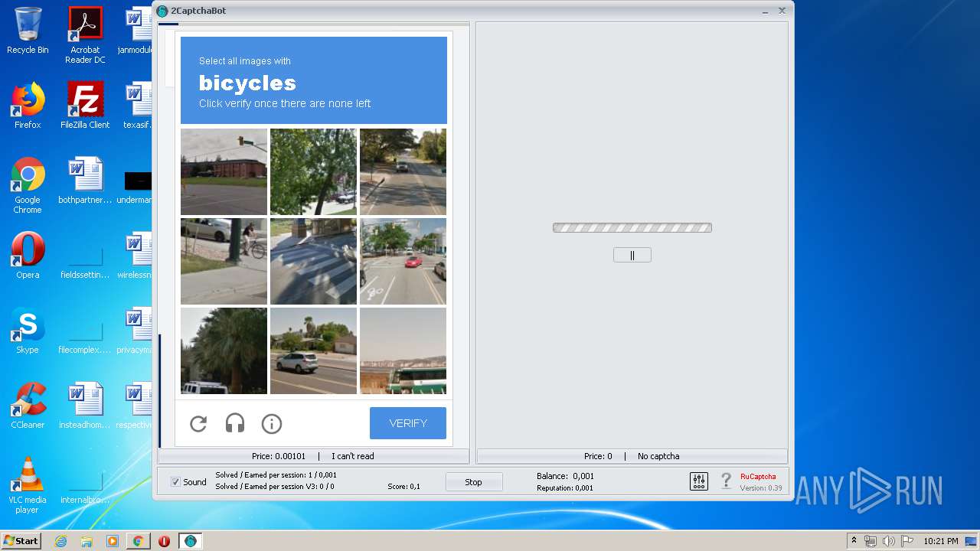Open Chrome from the taskbar

[x=138, y=541]
